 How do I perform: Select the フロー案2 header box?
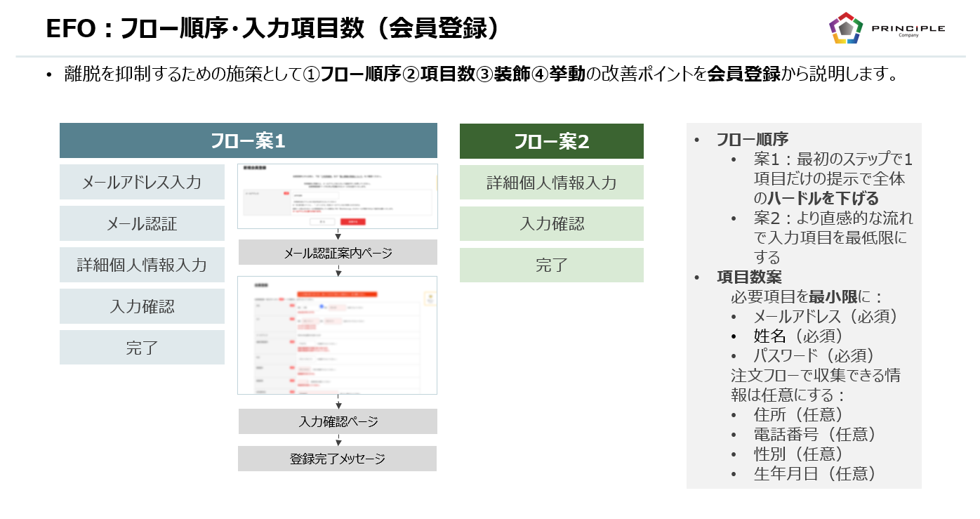552,141
